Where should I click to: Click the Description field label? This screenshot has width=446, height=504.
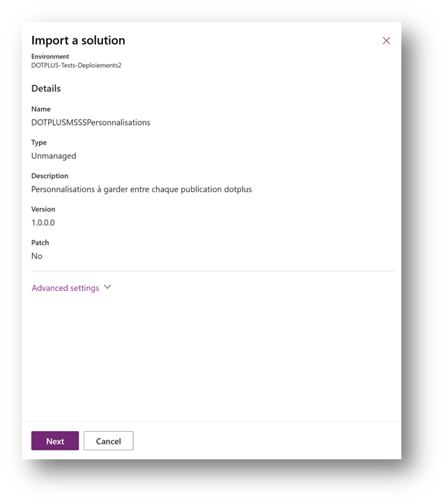49,176
